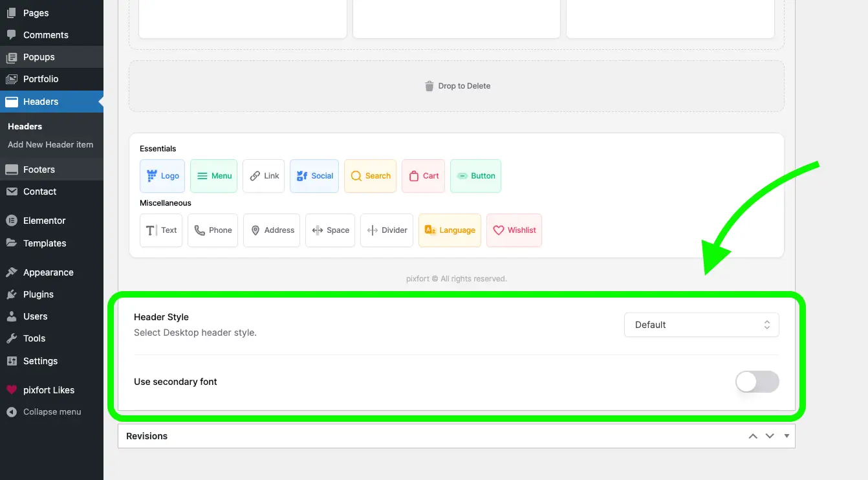The height and width of the screenshot is (480, 868).
Task: Expand Revisions with the down arrow
Action: coord(770,435)
